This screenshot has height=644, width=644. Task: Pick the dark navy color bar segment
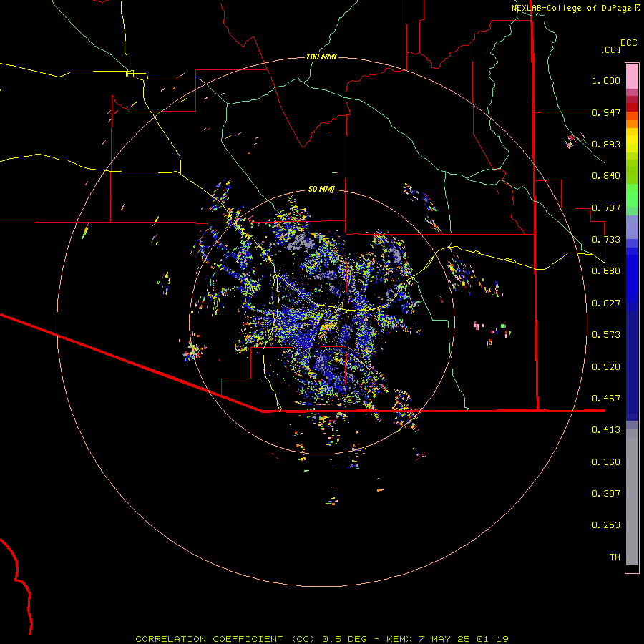point(632,361)
